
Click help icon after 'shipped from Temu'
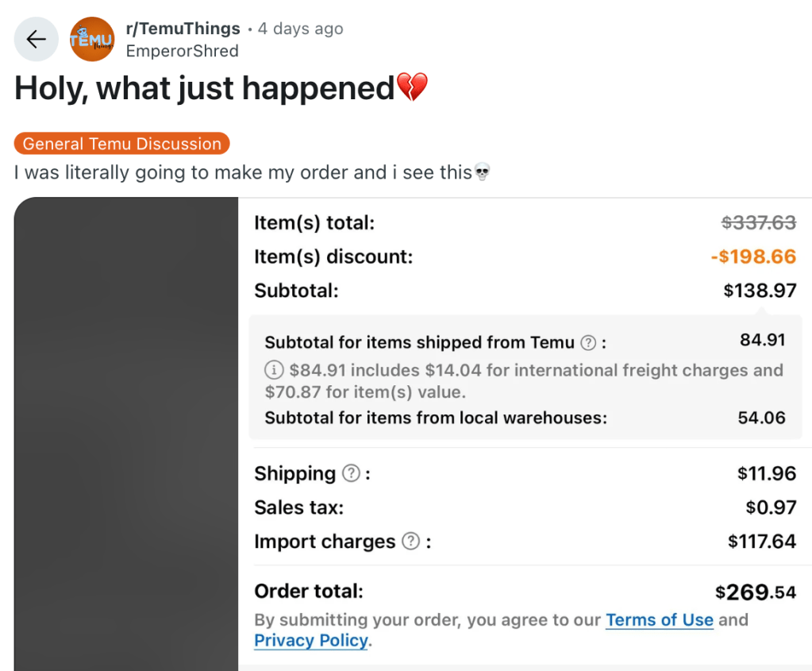(588, 343)
